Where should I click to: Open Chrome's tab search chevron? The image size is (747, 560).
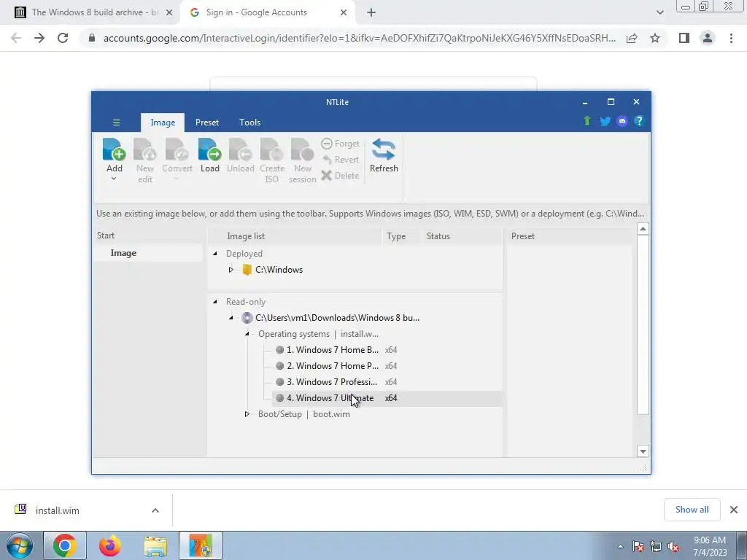(659, 12)
